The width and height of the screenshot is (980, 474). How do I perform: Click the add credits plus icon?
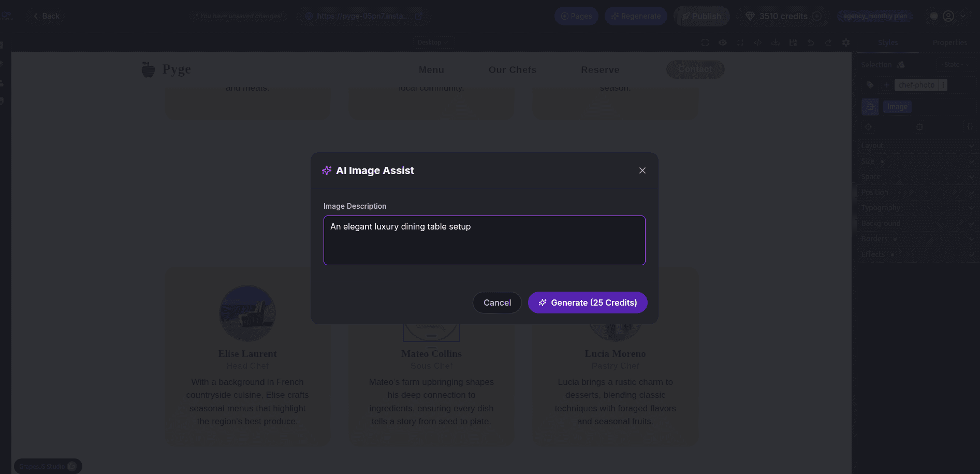coord(817,16)
